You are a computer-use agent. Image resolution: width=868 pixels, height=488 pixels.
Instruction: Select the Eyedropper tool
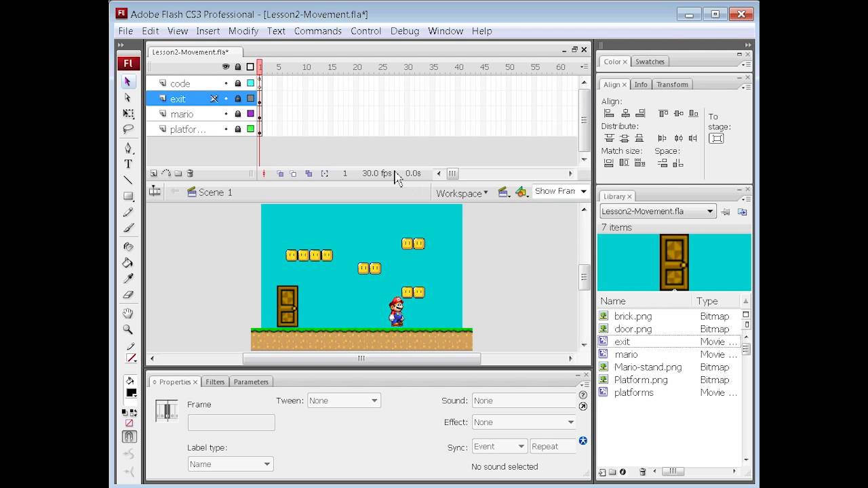click(127, 279)
